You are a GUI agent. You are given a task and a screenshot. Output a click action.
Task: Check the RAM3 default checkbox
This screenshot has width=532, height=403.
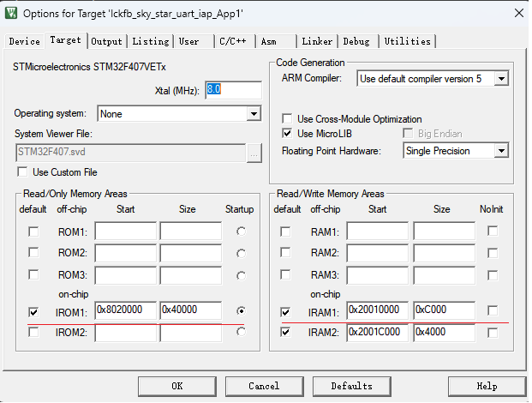285,274
